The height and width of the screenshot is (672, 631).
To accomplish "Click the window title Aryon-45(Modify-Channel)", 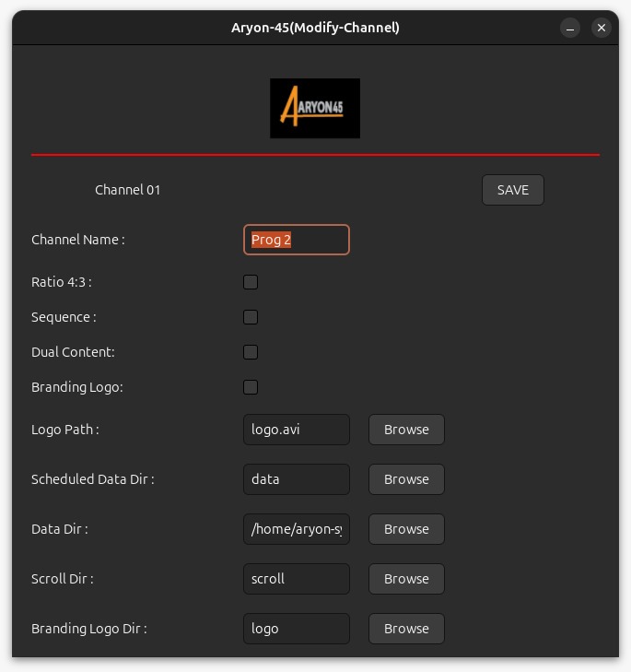I will click(x=315, y=28).
